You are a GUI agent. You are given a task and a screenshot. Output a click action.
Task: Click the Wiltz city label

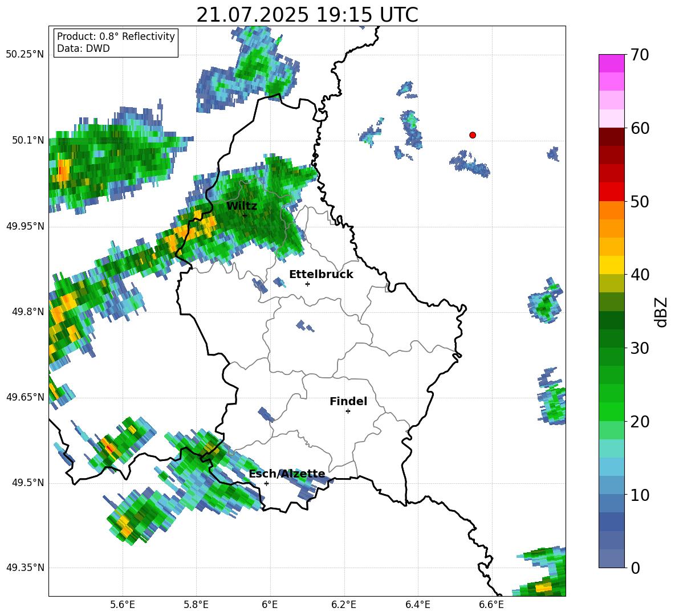click(x=242, y=206)
